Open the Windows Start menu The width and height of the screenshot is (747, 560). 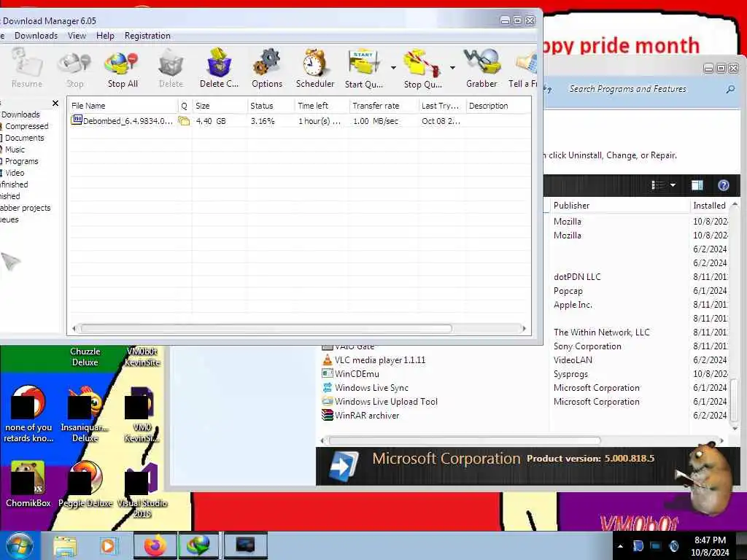click(20, 545)
